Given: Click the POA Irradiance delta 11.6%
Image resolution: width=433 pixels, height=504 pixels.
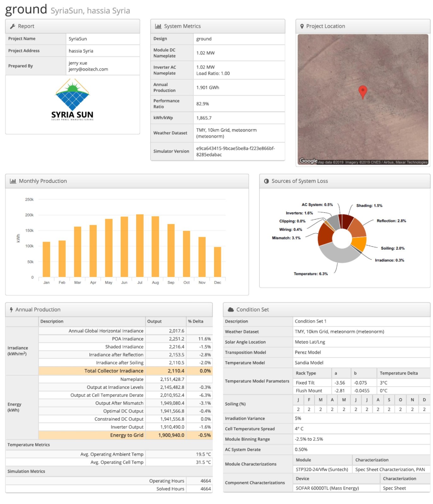Looking at the screenshot, I should (x=205, y=339).
